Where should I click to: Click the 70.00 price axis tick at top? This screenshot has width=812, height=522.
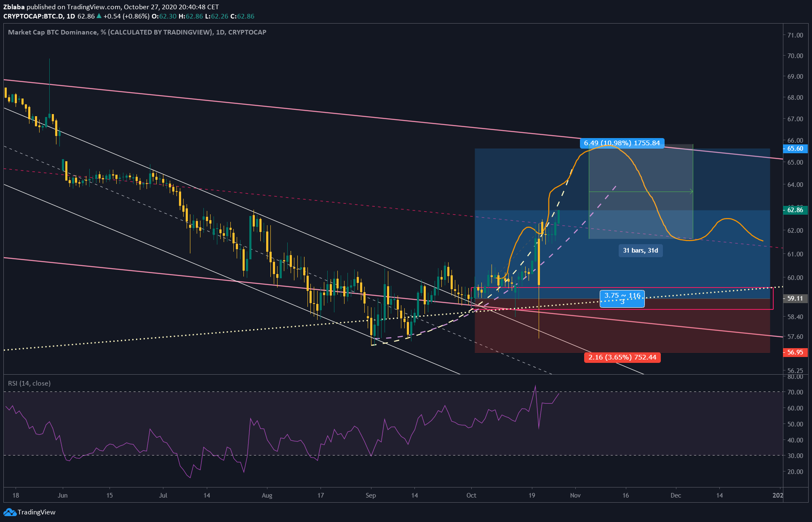795,56
